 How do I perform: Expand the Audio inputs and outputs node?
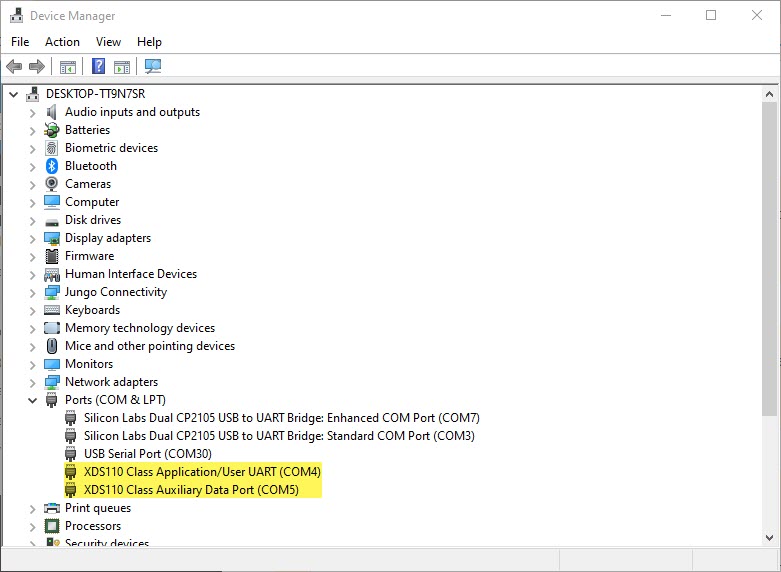click(x=32, y=113)
